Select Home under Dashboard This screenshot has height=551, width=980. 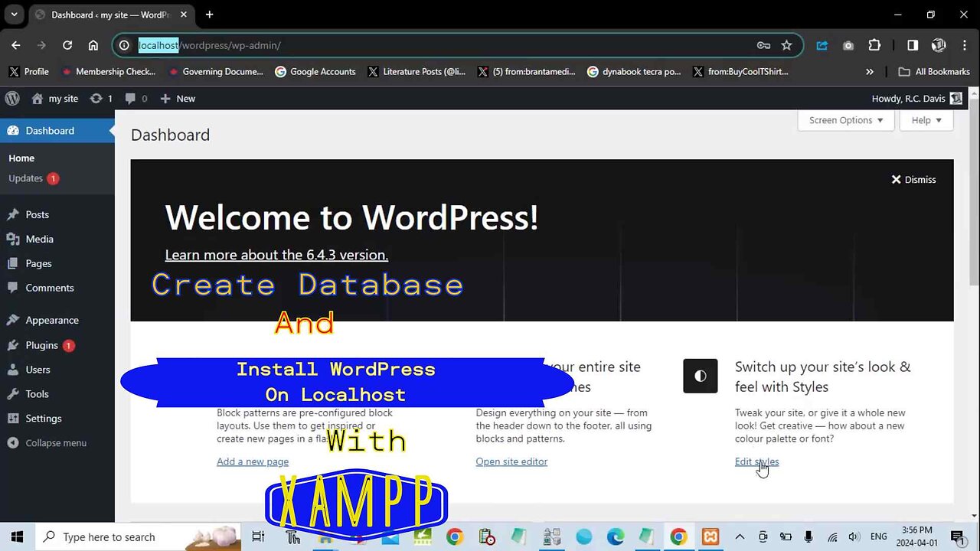(21, 158)
